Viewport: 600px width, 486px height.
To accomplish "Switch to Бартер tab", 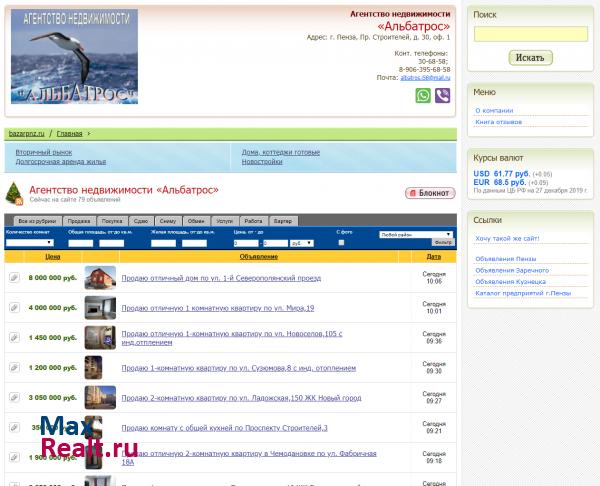I will click(x=283, y=221).
